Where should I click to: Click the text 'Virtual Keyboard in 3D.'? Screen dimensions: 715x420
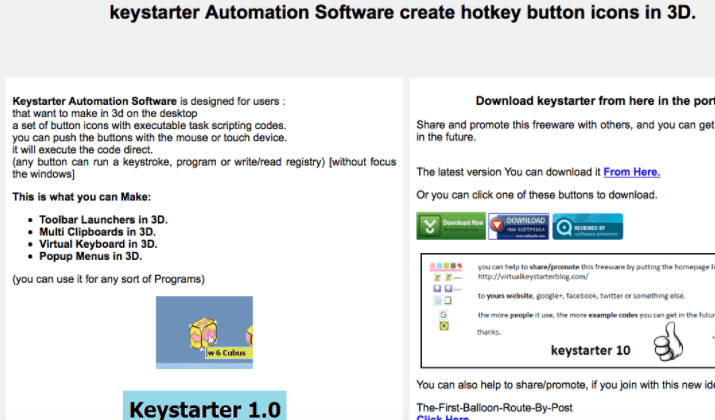(x=98, y=244)
